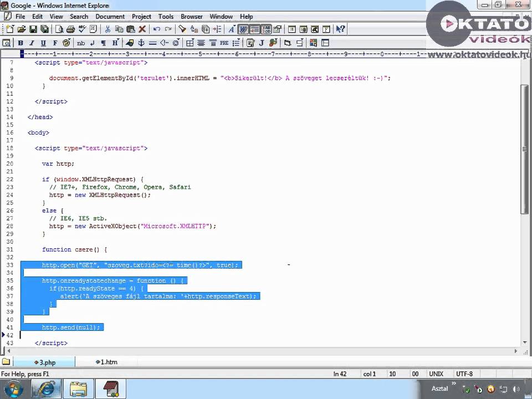This screenshot has height=399, width=532.
Task: Run the ABC spell check
Action: tap(82, 29)
